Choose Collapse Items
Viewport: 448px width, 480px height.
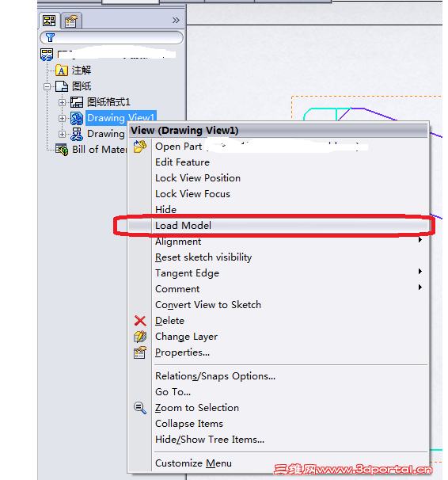click(x=189, y=424)
